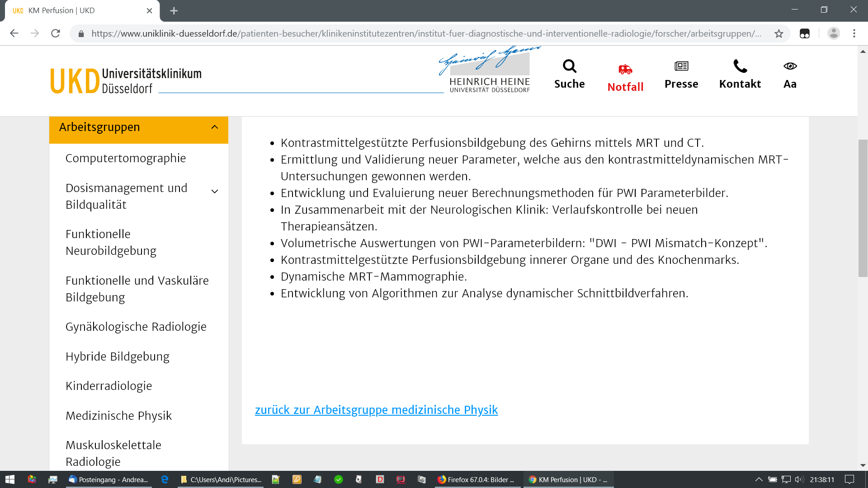Open a new browser tab
This screenshot has width=868, height=488.
(x=174, y=10)
